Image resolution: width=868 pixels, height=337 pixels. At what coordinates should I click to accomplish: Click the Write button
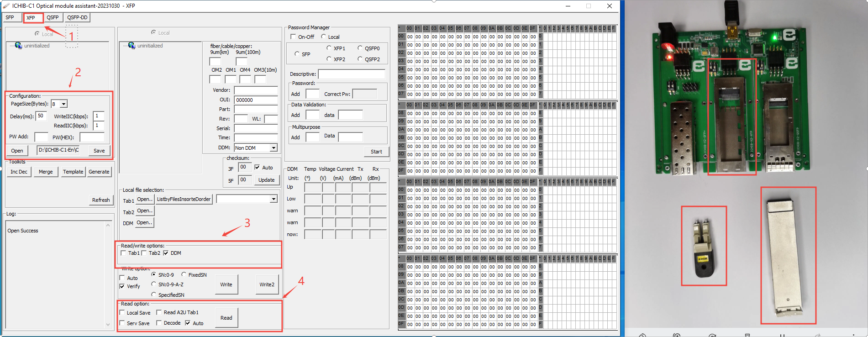pos(226,284)
